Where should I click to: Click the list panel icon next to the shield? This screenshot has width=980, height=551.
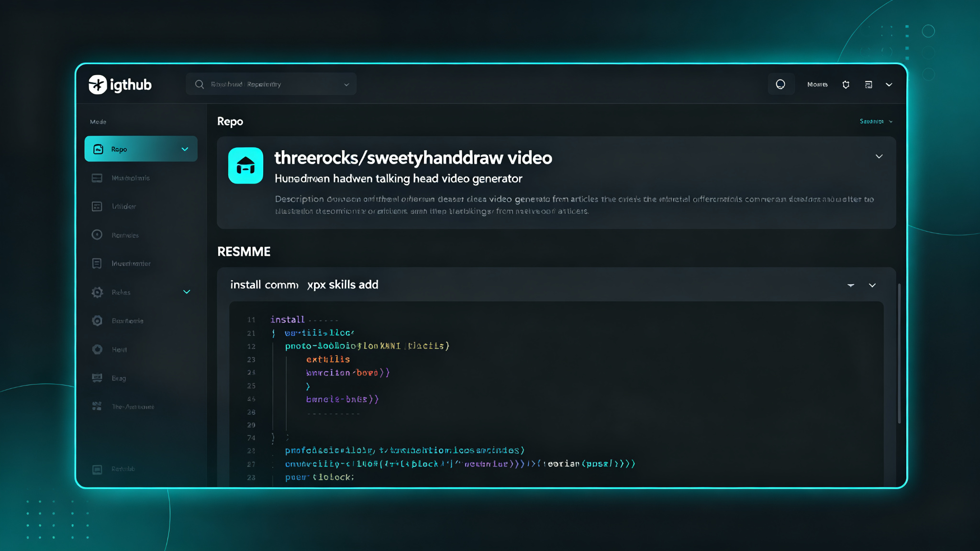point(869,85)
